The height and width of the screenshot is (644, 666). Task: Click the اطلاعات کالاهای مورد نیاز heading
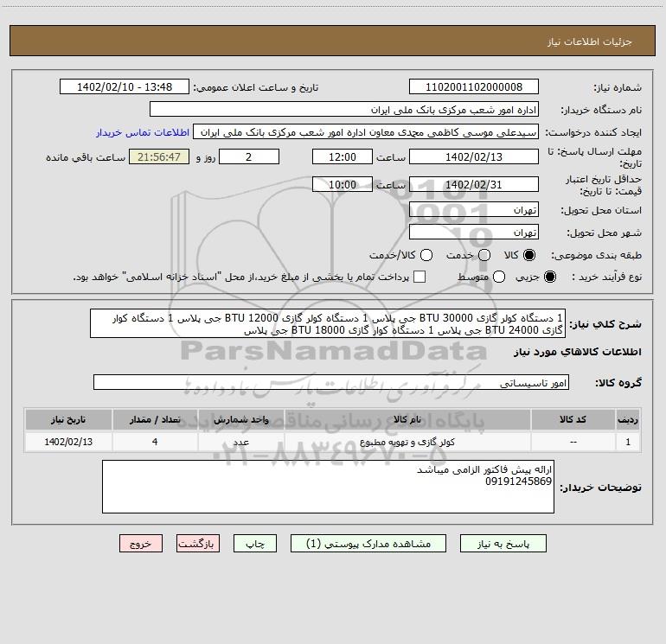pyautogui.click(x=578, y=352)
